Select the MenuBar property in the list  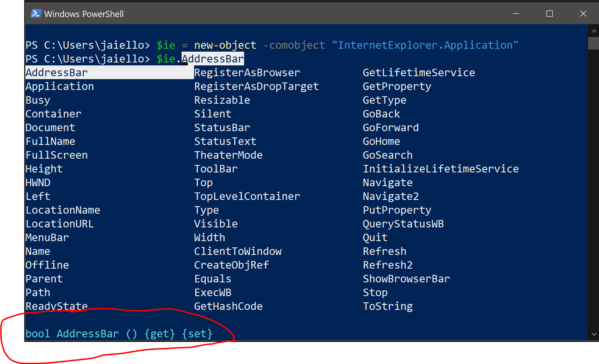(47, 237)
